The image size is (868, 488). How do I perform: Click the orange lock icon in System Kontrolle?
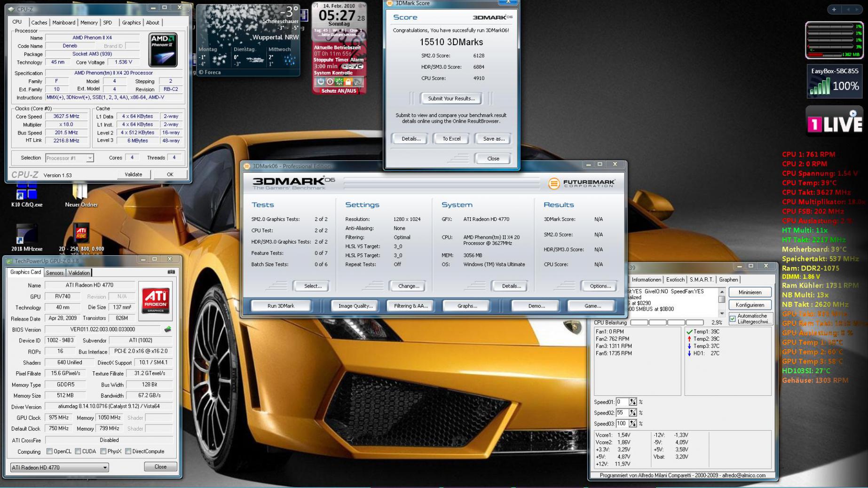pos(348,82)
